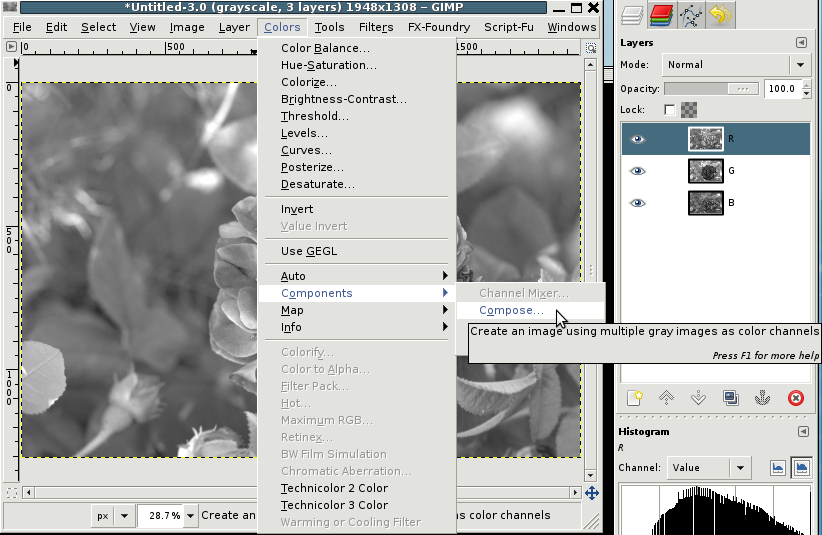Expand the Info submenu
This screenshot has height=535, width=822.
tap(356, 327)
